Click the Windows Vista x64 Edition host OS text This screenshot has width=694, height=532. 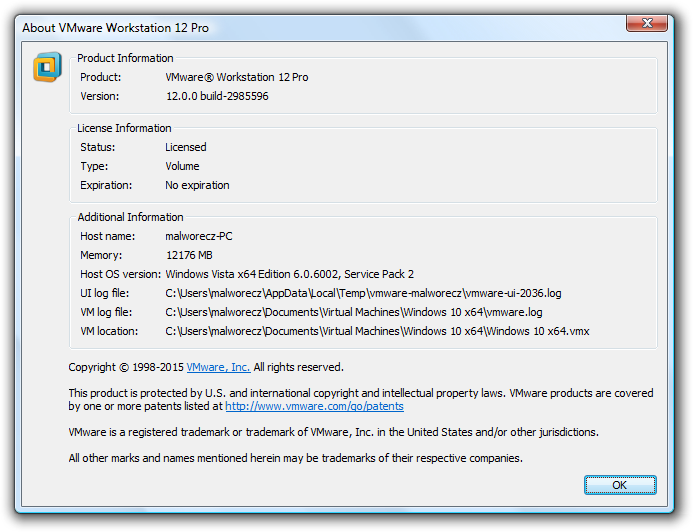click(289, 274)
